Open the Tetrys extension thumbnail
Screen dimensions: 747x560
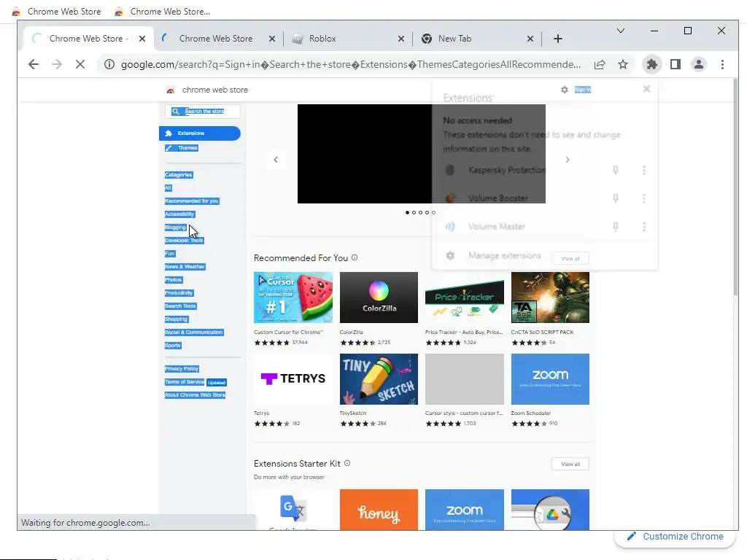(293, 379)
